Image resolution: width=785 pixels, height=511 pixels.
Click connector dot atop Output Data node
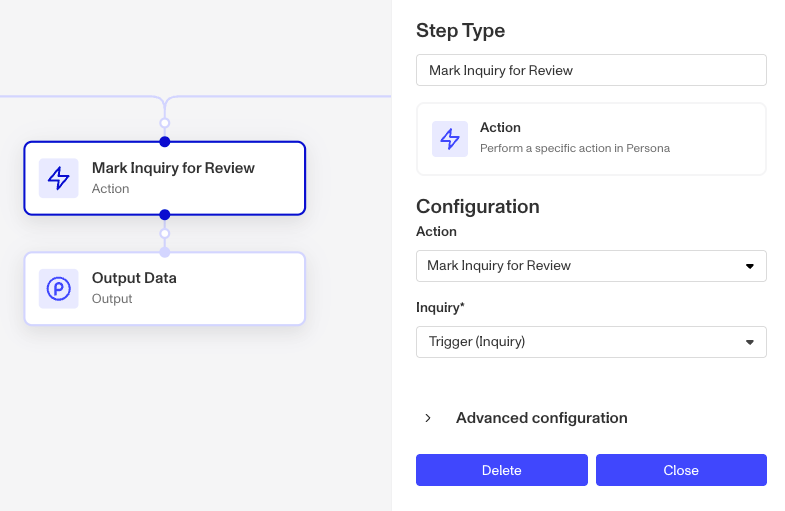click(x=165, y=252)
